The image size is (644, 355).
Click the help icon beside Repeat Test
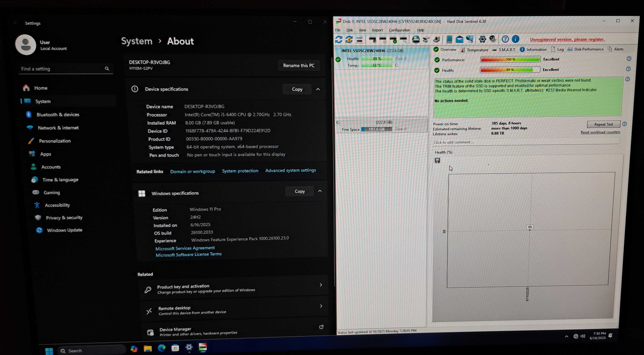click(625, 124)
